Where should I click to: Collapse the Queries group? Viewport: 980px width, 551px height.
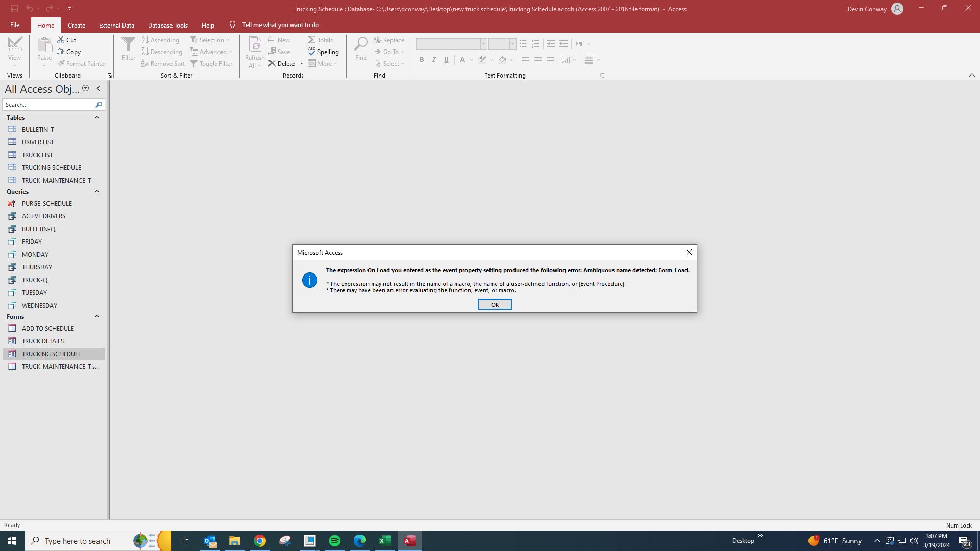[96, 191]
